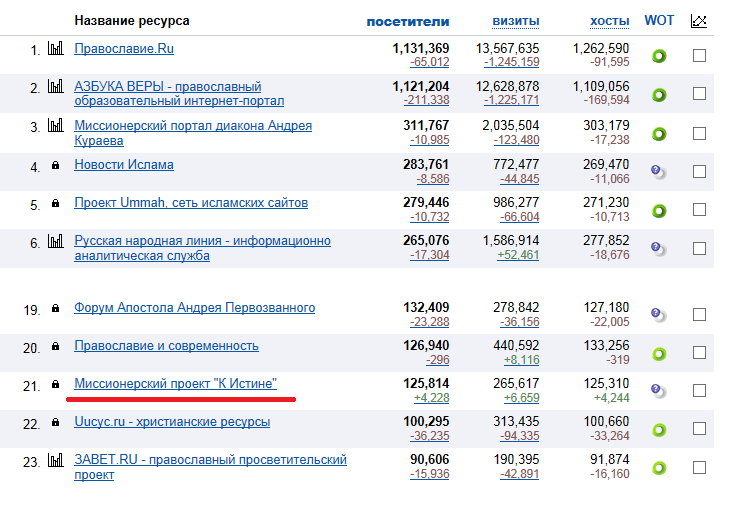Click visitor change -23,288
This screenshot has width=740, height=507.
(x=429, y=322)
